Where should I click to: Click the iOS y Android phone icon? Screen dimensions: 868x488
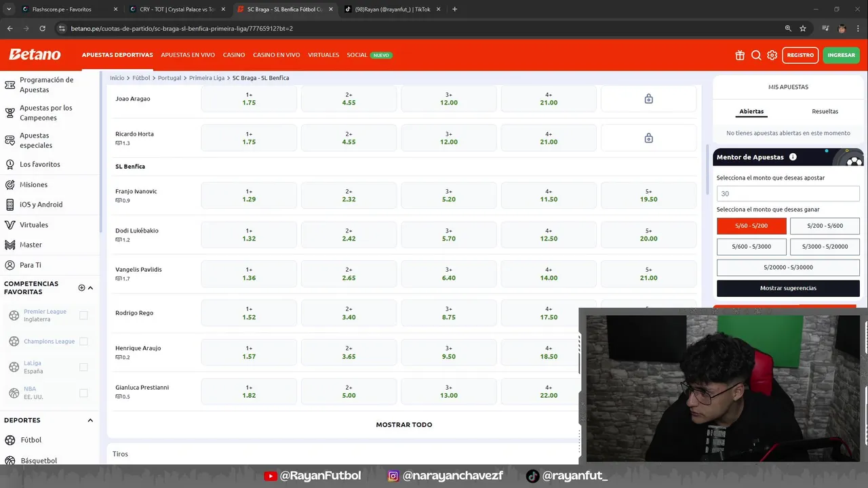(x=9, y=205)
